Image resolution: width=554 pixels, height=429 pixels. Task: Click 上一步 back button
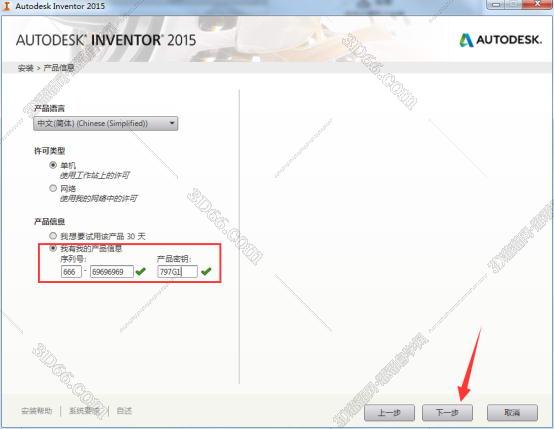click(389, 412)
